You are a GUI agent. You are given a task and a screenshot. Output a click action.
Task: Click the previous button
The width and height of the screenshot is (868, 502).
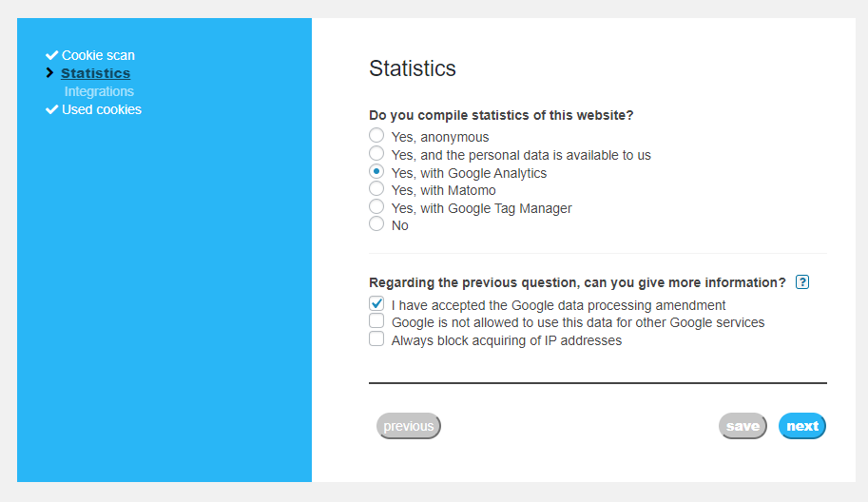pos(409,426)
